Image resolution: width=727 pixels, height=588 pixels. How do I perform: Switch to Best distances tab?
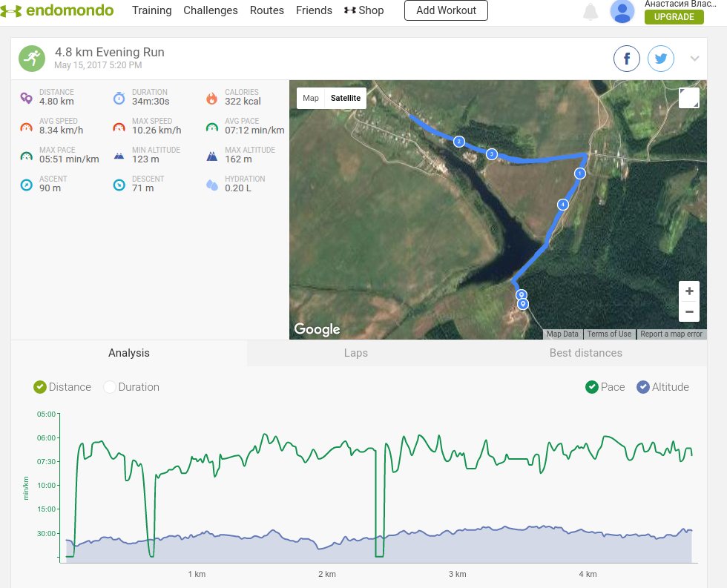point(585,353)
